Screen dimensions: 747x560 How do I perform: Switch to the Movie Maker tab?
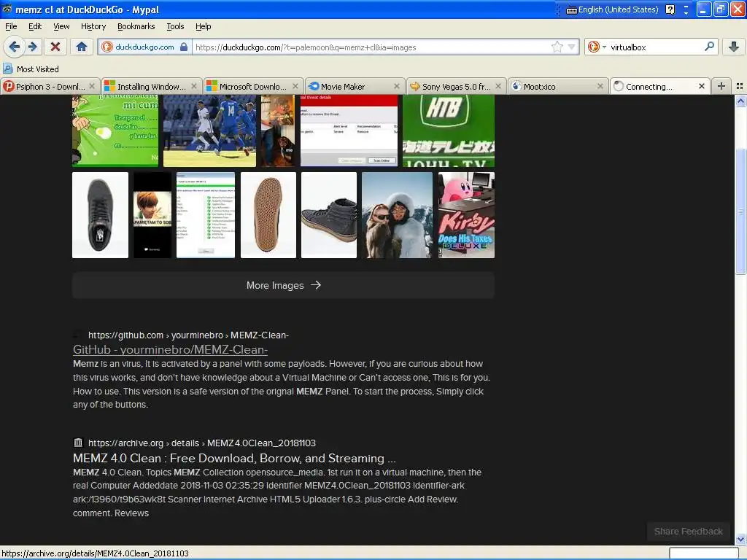point(354,86)
